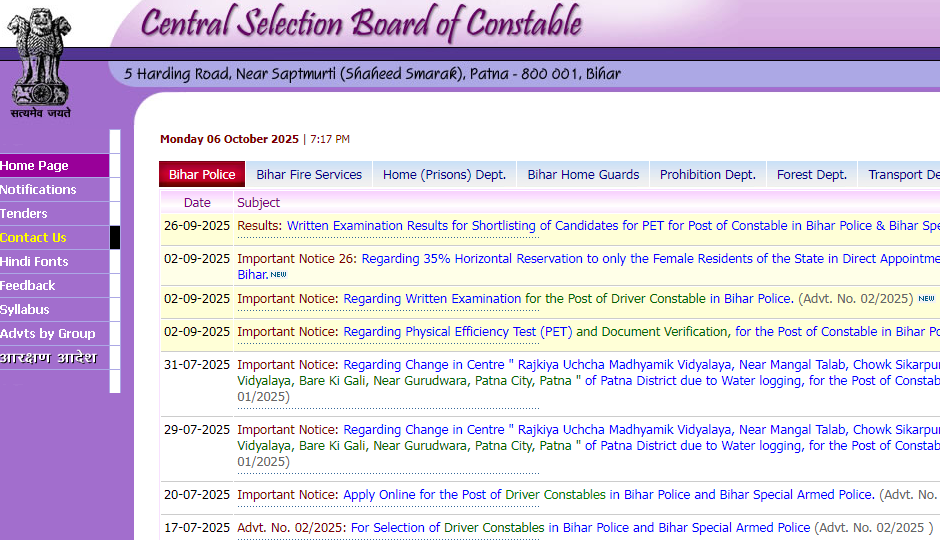Viewport: 940px width, 540px height.
Task: Open the आरक्षण आदेश sidebar link
Action: tap(48, 358)
